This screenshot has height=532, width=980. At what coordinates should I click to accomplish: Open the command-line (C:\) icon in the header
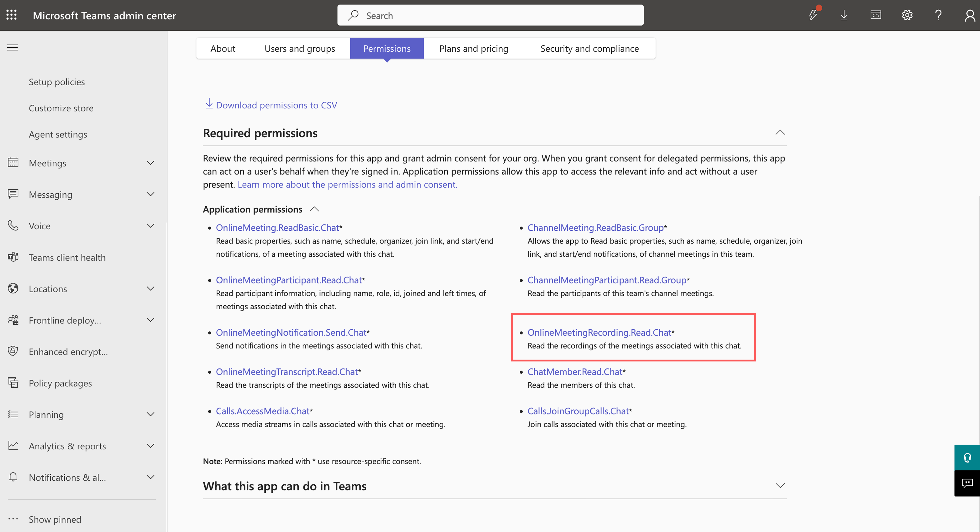pyautogui.click(x=875, y=15)
